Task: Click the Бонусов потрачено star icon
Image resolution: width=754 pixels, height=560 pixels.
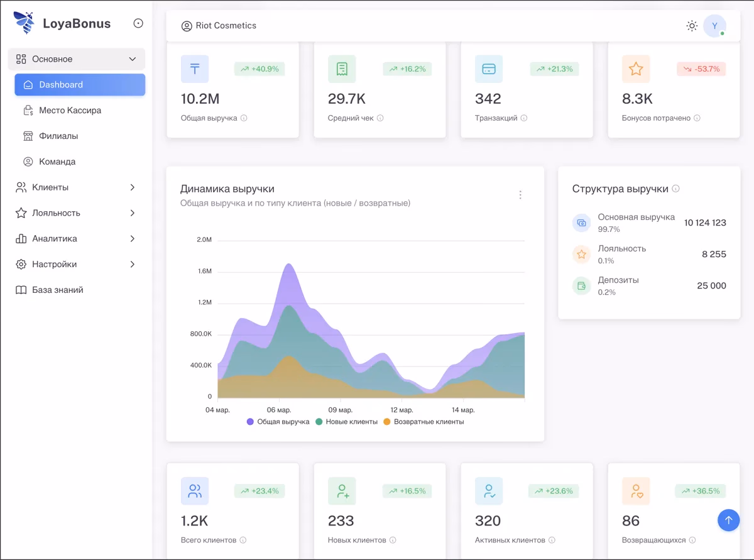Action: [636, 69]
